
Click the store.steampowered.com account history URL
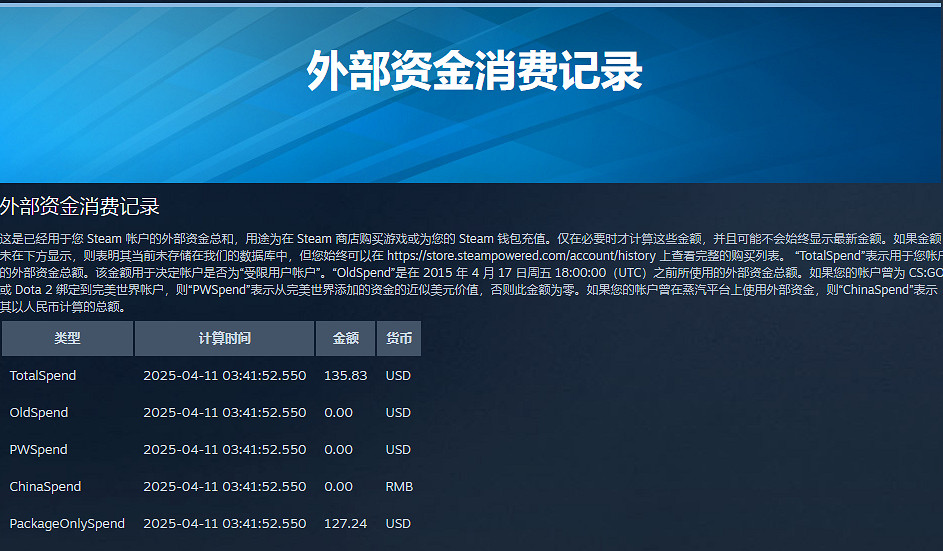tap(521, 256)
